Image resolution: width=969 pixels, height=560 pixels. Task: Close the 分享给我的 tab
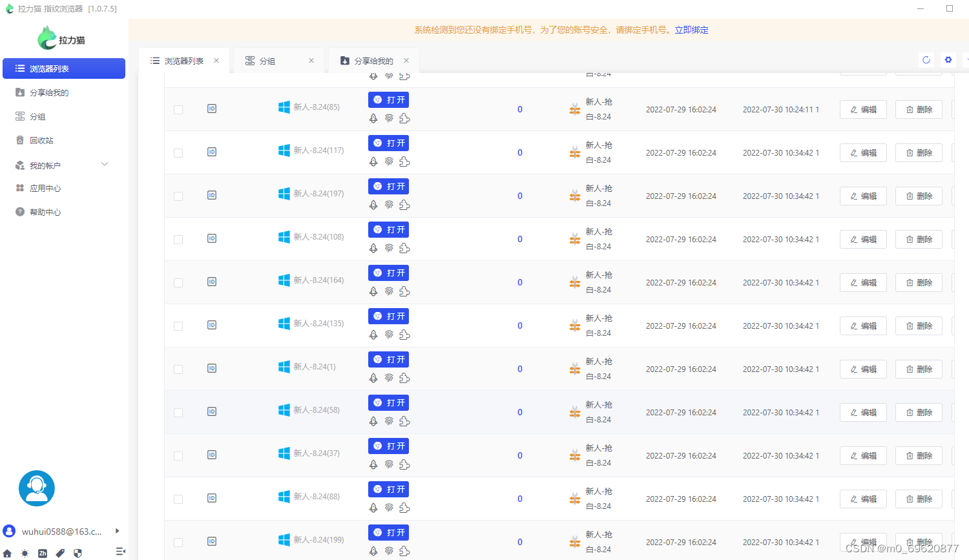point(406,60)
